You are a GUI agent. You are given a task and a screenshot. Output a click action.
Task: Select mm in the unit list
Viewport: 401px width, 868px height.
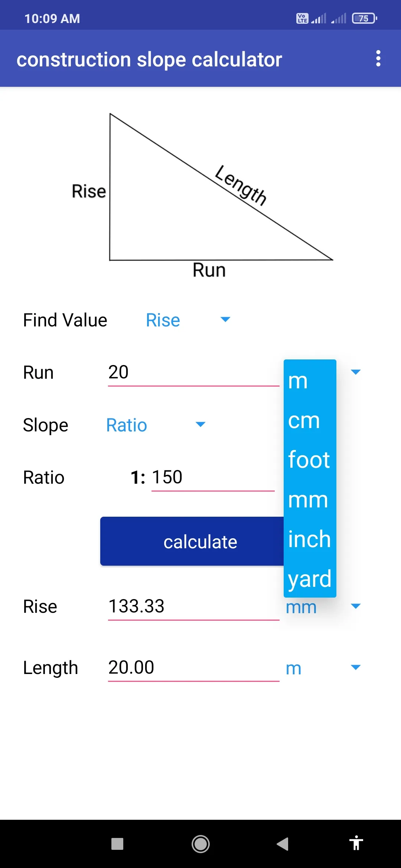(310, 499)
